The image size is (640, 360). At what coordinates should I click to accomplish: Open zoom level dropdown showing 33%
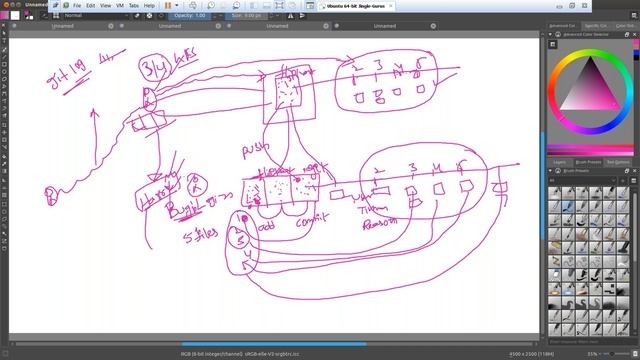pyautogui.click(x=592, y=353)
